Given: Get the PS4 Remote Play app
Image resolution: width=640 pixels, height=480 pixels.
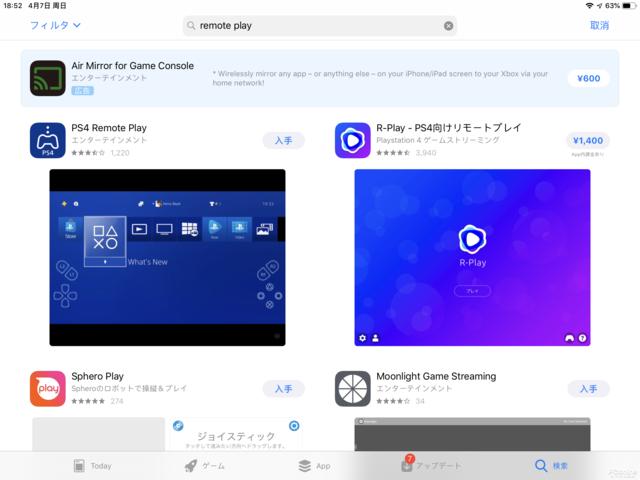Looking at the screenshot, I should pyautogui.click(x=283, y=140).
